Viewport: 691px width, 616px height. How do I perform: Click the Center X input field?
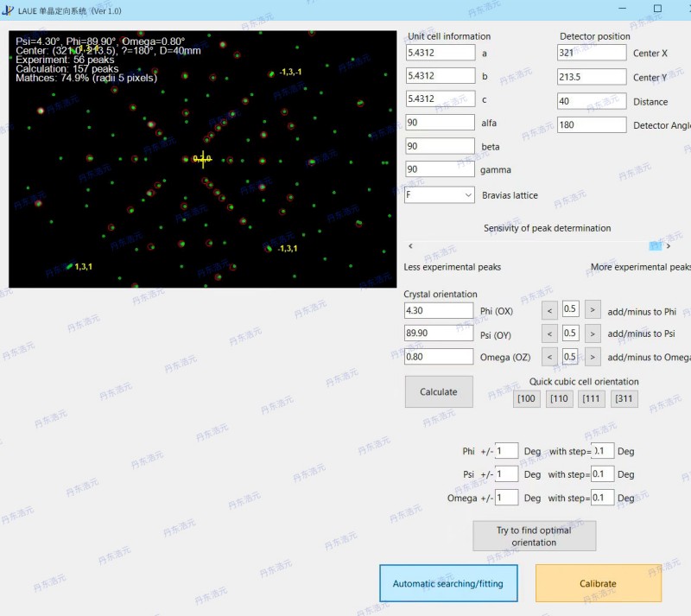(x=592, y=53)
